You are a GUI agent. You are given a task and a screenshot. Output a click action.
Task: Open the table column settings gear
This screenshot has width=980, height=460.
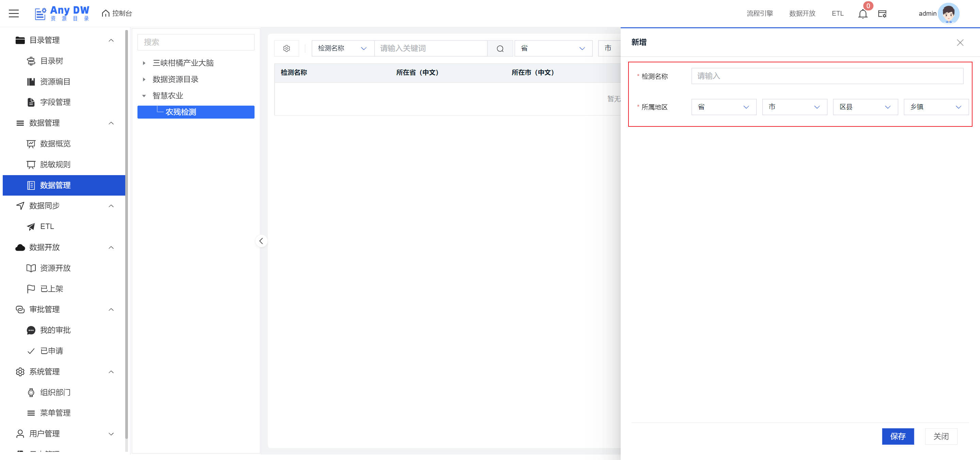click(287, 48)
